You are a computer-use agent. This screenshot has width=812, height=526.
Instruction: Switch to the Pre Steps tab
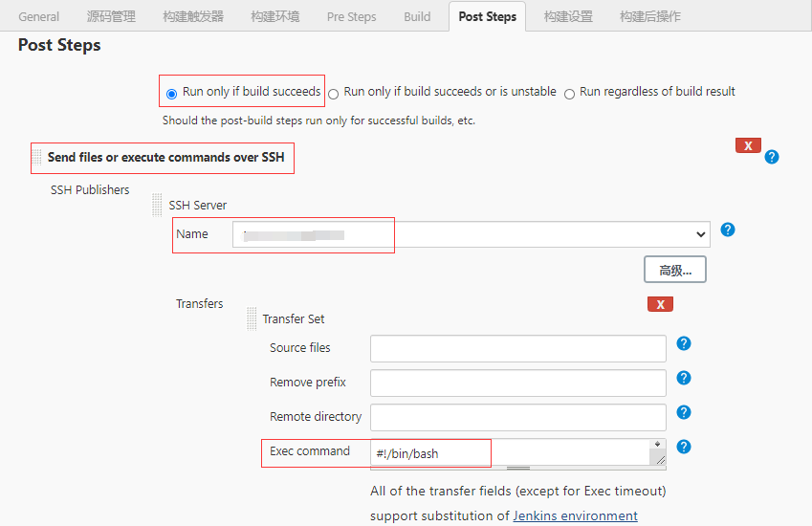tap(351, 16)
